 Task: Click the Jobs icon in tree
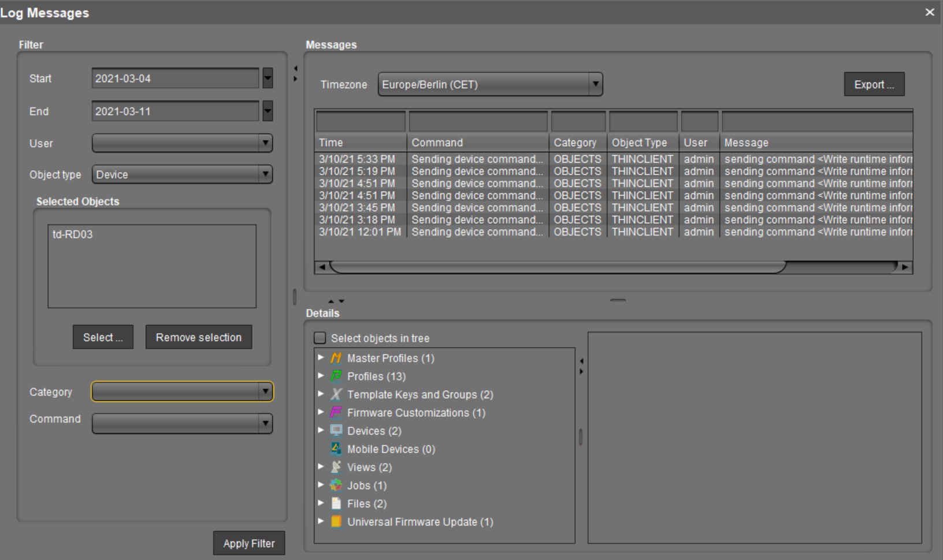tap(336, 486)
